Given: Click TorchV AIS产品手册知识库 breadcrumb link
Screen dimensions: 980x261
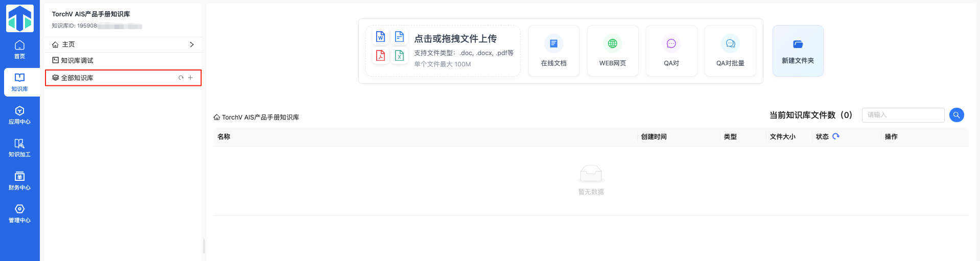Looking at the screenshot, I should 261,117.
